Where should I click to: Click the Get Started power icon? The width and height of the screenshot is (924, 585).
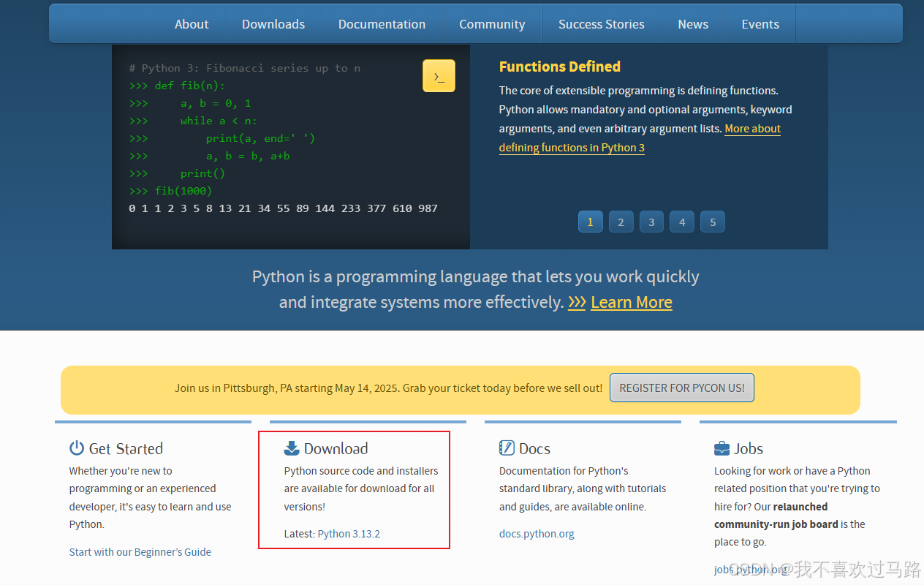77,448
